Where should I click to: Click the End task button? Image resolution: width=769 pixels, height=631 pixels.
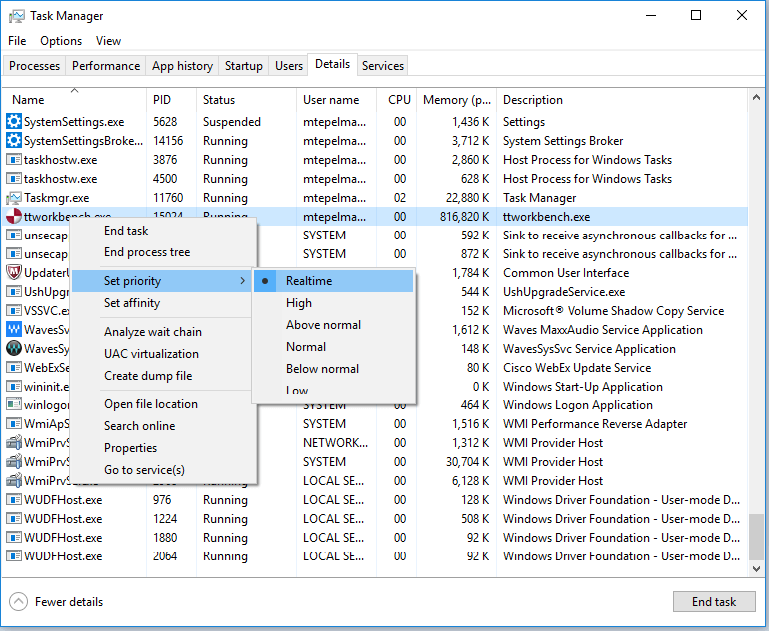coord(714,602)
